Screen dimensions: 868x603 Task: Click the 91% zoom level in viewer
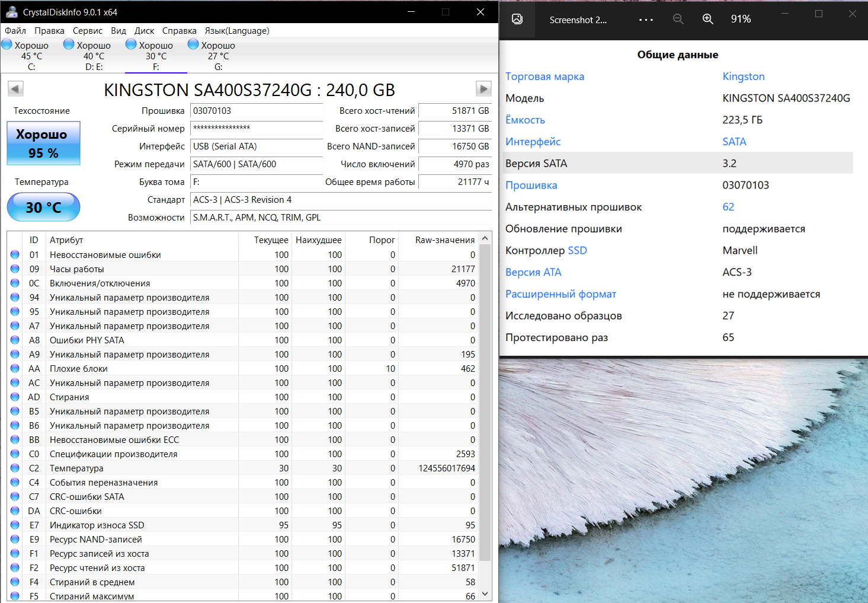[x=741, y=19]
